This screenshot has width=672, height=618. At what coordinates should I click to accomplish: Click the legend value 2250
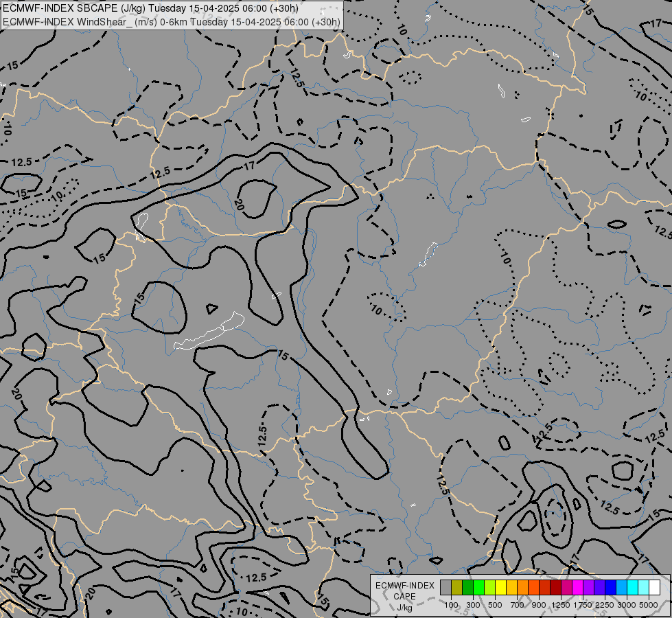605,605
